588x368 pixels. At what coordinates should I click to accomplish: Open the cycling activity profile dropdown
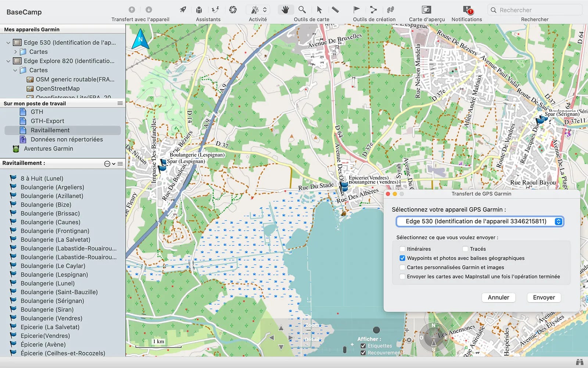point(258,10)
